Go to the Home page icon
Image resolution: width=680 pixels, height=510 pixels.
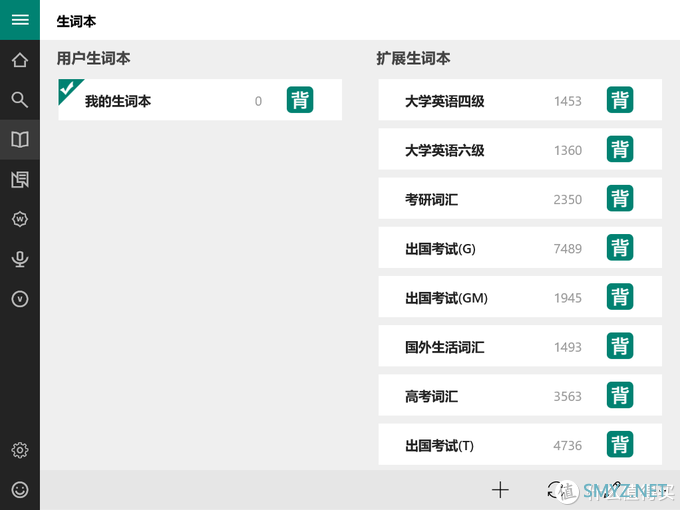pos(20,60)
